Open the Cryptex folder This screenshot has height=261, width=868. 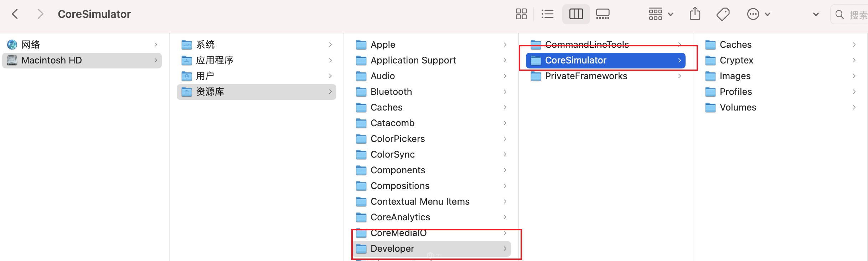point(780,60)
